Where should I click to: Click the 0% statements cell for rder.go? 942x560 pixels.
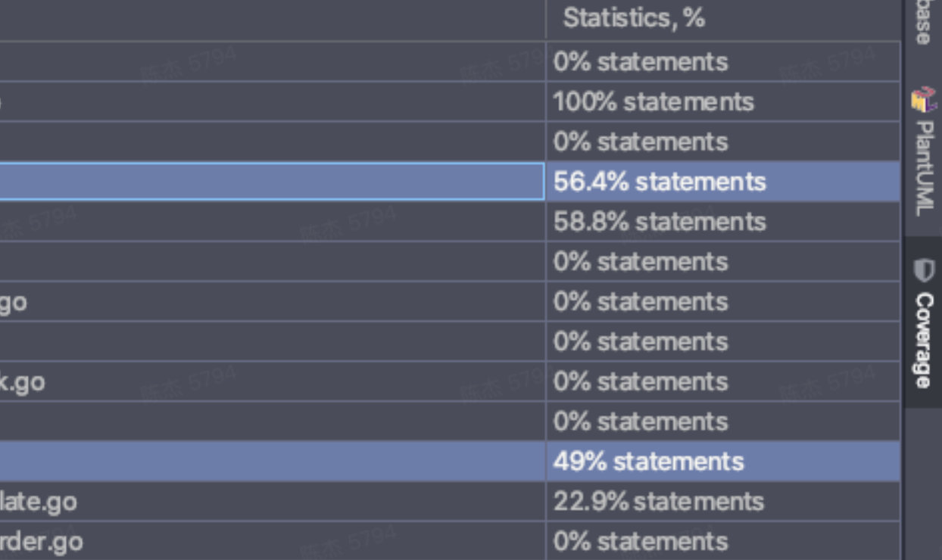click(641, 542)
